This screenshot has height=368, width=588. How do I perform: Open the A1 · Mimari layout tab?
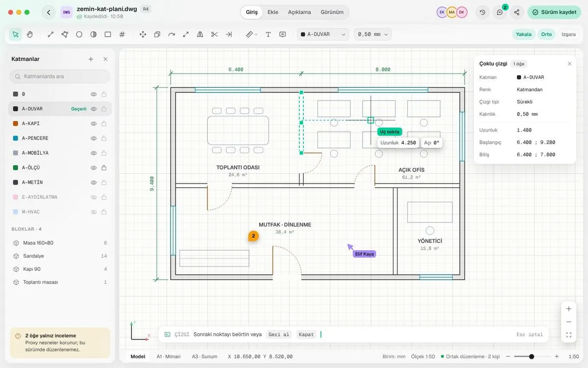[169, 356]
